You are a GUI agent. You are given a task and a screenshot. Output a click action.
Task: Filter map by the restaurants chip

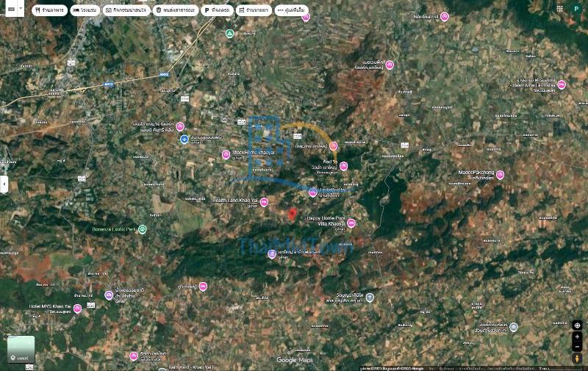(49, 10)
